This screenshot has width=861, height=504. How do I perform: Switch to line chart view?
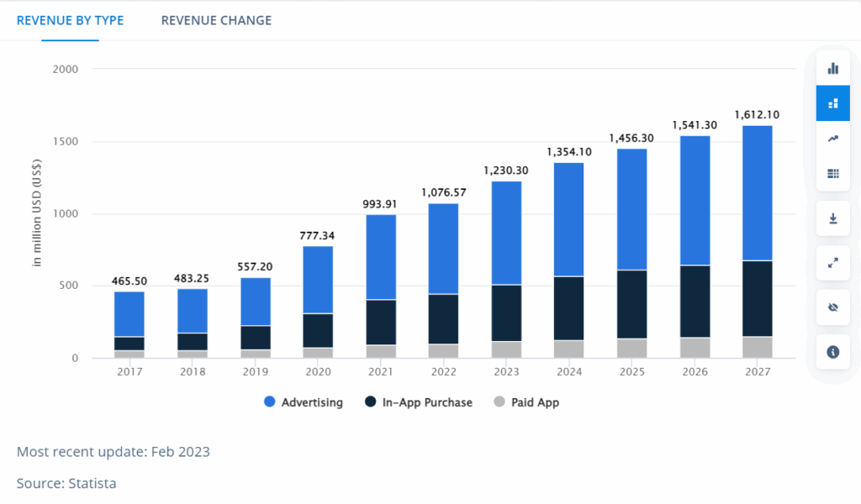click(x=832, y=138)
